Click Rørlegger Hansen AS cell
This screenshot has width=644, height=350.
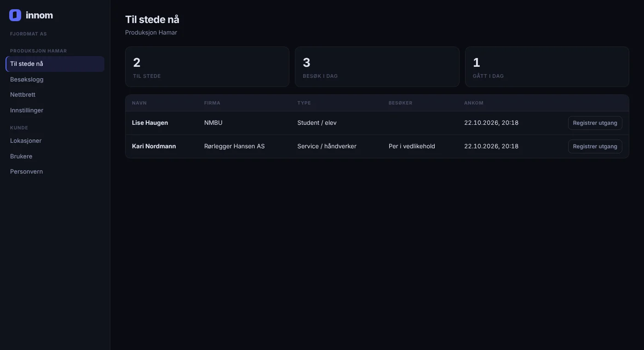coord(235,146)
